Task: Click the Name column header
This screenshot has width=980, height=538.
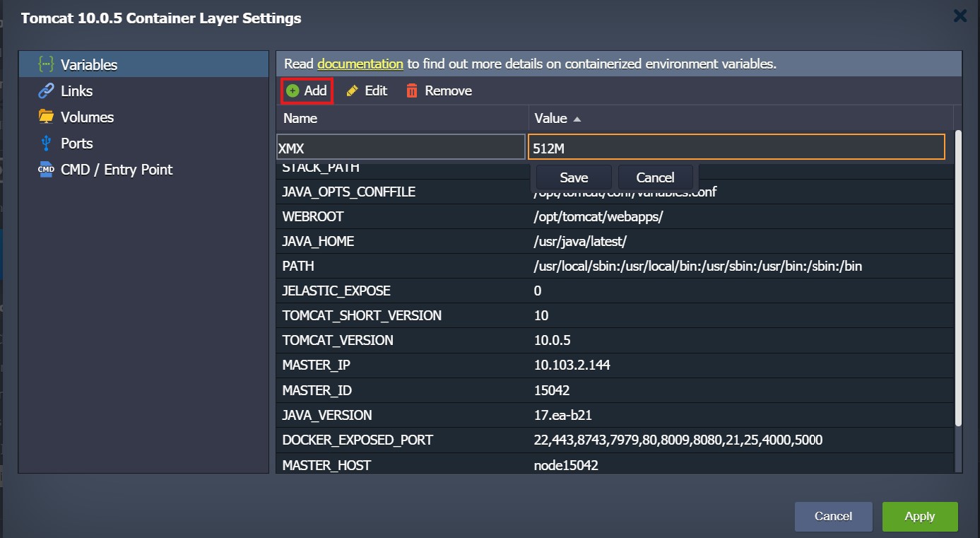Action: (402, 118)
